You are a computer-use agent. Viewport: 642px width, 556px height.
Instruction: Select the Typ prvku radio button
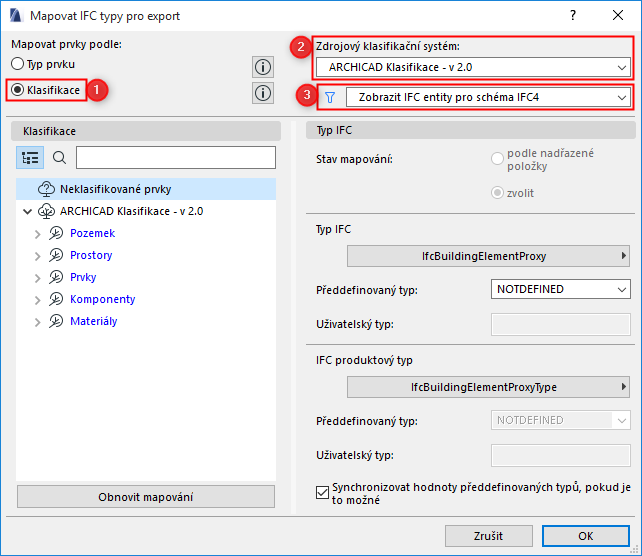pyautogui.click(x=18, y=64)
